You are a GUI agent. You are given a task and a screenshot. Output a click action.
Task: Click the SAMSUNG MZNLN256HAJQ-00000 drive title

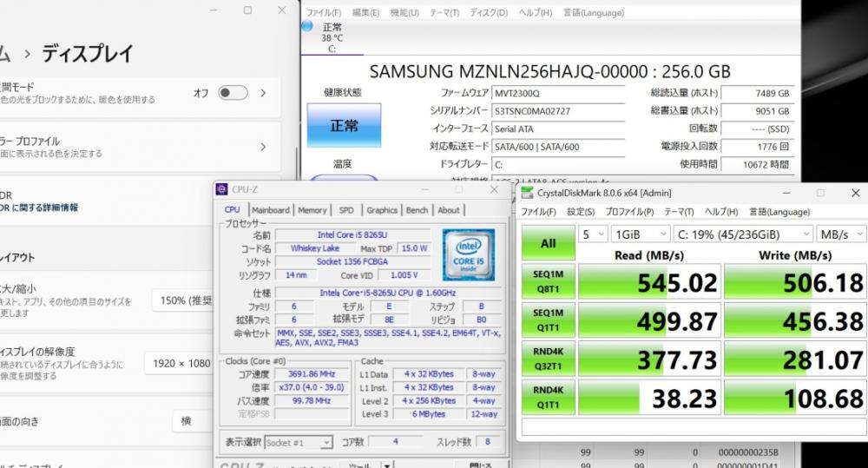[x=549, y=71]
